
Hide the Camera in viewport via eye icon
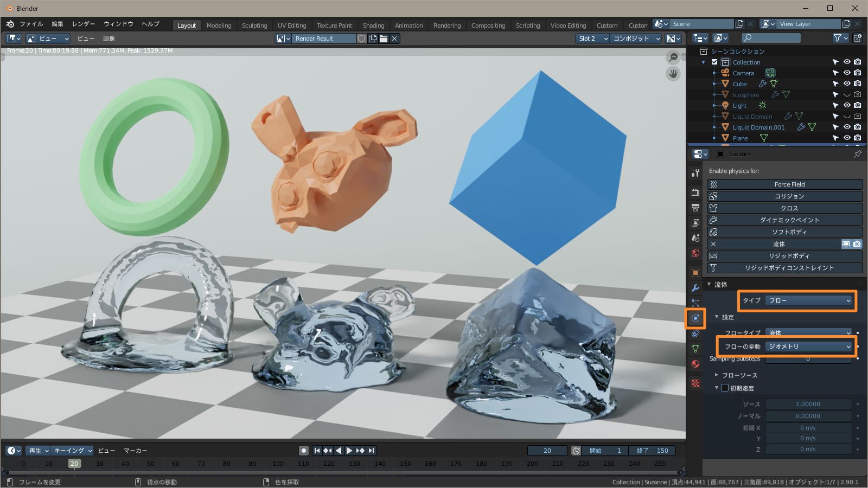(847, 73)
